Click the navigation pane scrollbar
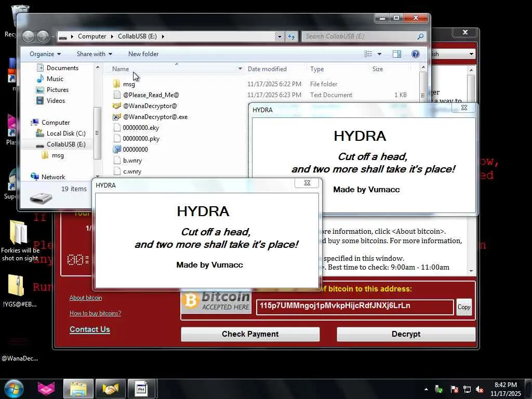Screen dimensions: 532x399 coord(97,133)
